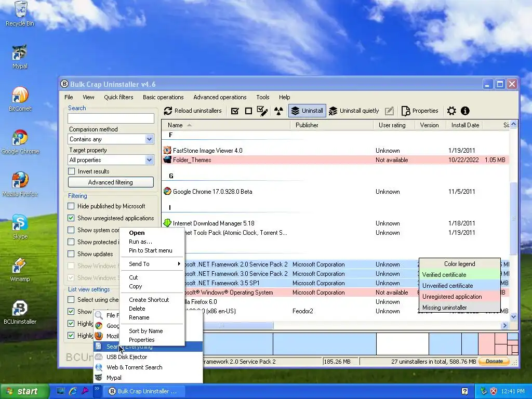Click the Show Desktop quick launch icon
The width and height of the screenshot is (532, 399).
coord(60,391)
